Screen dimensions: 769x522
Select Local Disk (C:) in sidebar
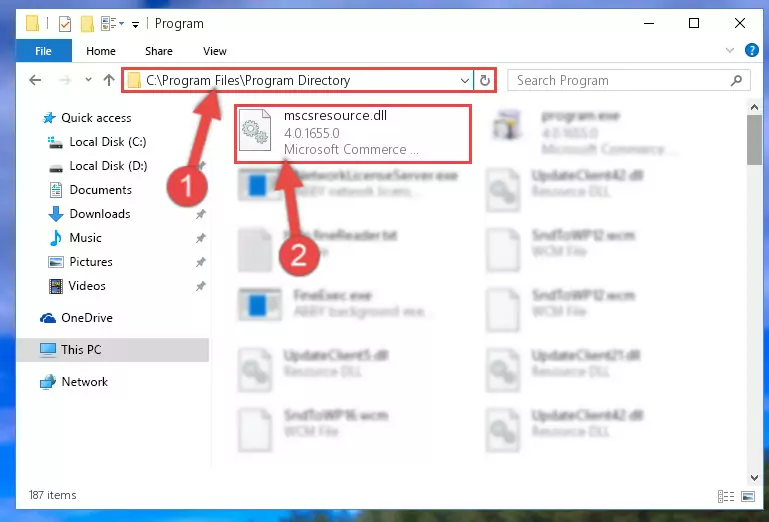pyautogui.click(x=107, y=142)
